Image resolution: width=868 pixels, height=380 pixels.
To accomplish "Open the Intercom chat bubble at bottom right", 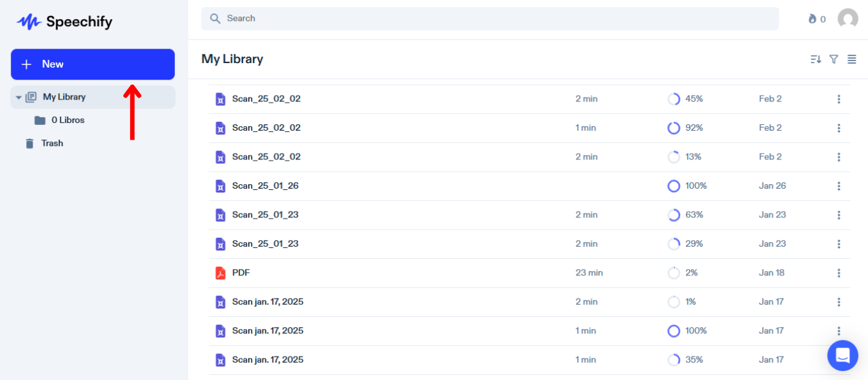I will click(842, 355).
